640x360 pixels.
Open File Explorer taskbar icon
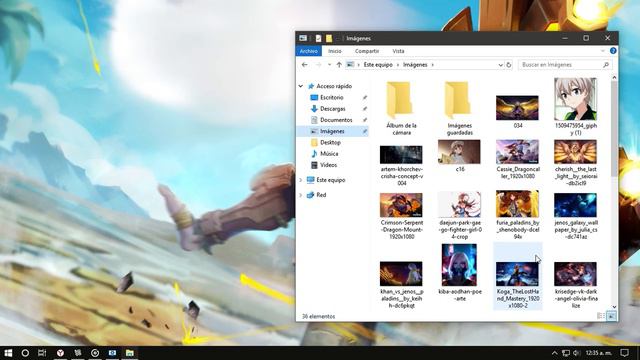[130, 353]
